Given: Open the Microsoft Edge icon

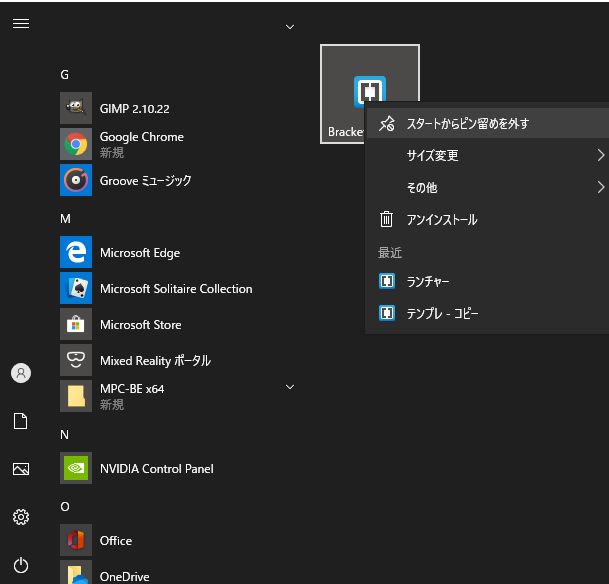Looking at the screenshot, I should click(x=76, y=252).
